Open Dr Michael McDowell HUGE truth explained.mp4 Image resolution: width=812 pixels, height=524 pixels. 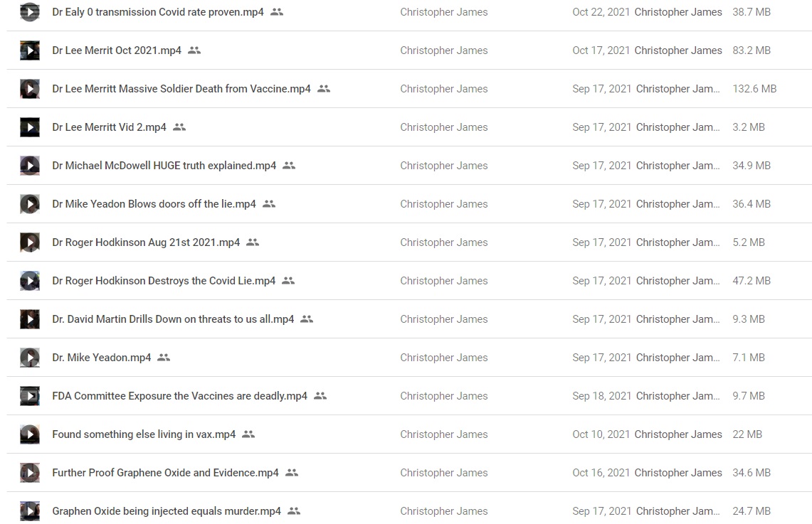click(164, 166)
